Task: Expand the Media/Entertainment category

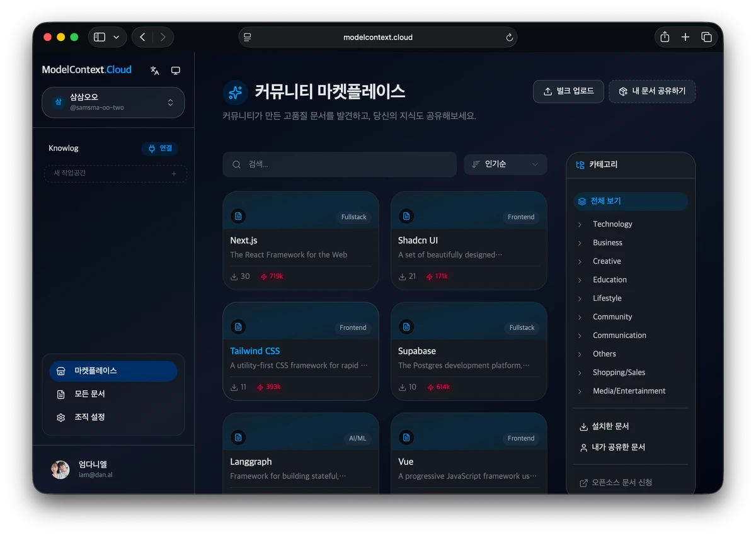Action: click(x=580, y=392)
